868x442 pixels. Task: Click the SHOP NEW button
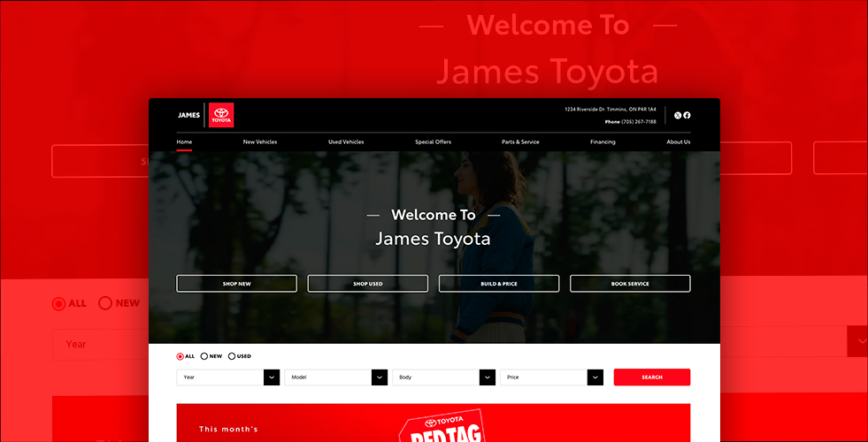[237, 284]
